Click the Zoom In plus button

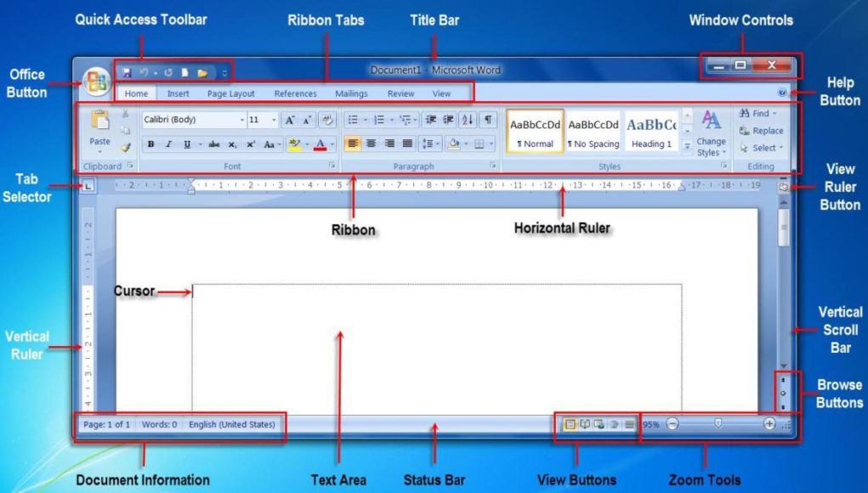click(769, 424)
